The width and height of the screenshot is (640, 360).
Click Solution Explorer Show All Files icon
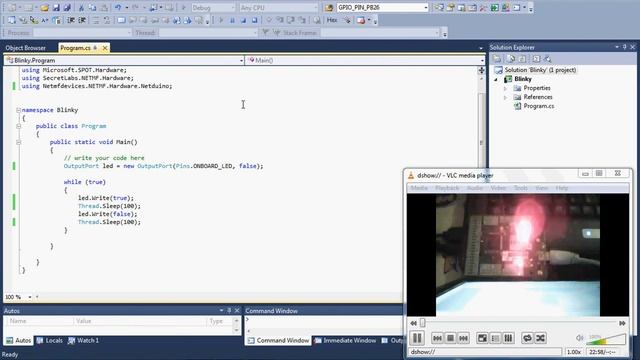pyautogui.click(x=510, y=59)
